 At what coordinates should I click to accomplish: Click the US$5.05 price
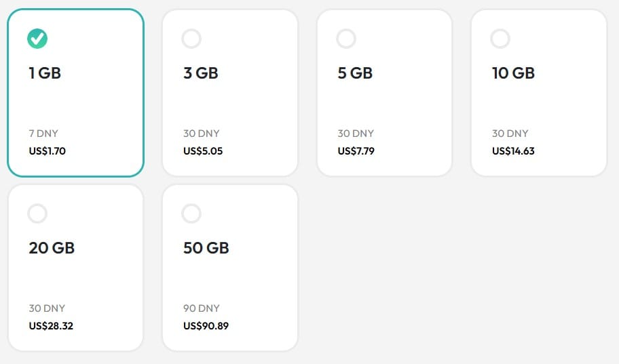(203, 151)
